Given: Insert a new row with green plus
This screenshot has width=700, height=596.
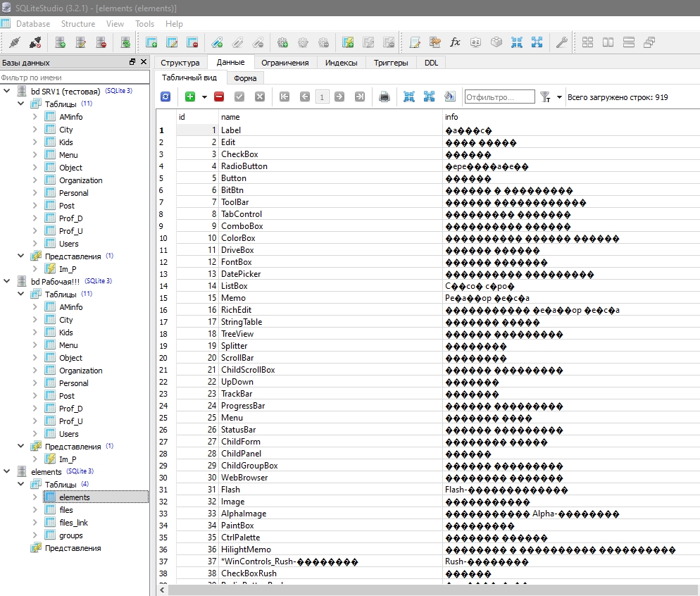Looking at the screenshot, I should pyautogui.click(x=190, y=97).
